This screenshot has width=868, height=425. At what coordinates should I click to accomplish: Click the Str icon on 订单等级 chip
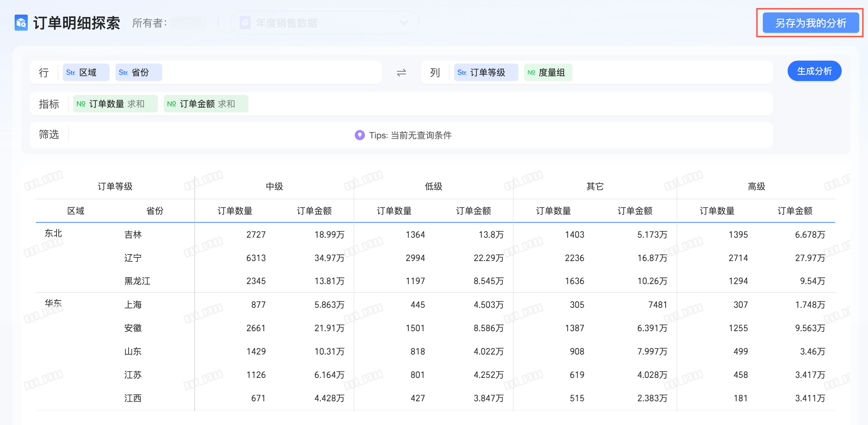[x=462, y=73]
